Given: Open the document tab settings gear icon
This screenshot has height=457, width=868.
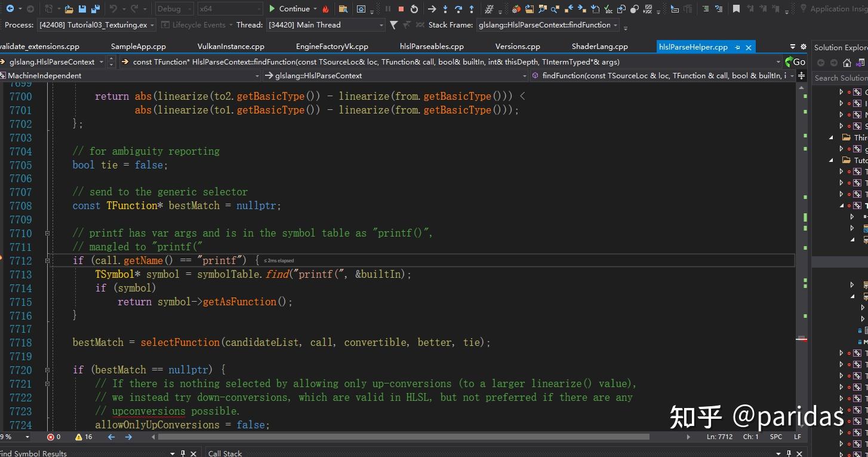Looking at the screenshot, I should pos(804,47).
